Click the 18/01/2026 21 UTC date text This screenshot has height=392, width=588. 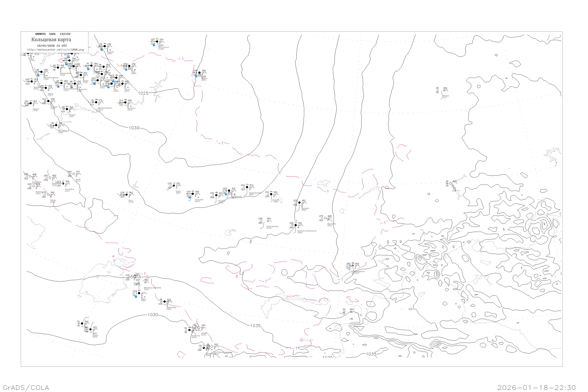pyautogui.click(x=52, y=46)
